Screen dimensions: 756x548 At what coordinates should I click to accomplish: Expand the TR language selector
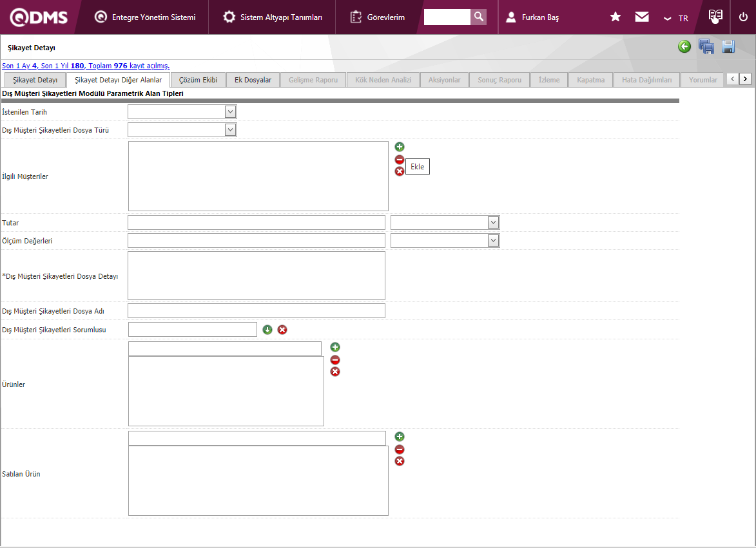coord(676,18)
